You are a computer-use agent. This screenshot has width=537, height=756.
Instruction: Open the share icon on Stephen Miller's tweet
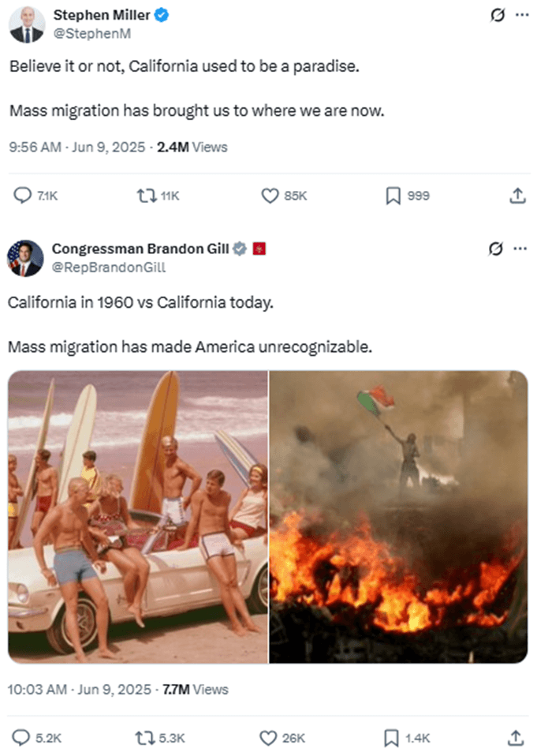tap(517, 195)
